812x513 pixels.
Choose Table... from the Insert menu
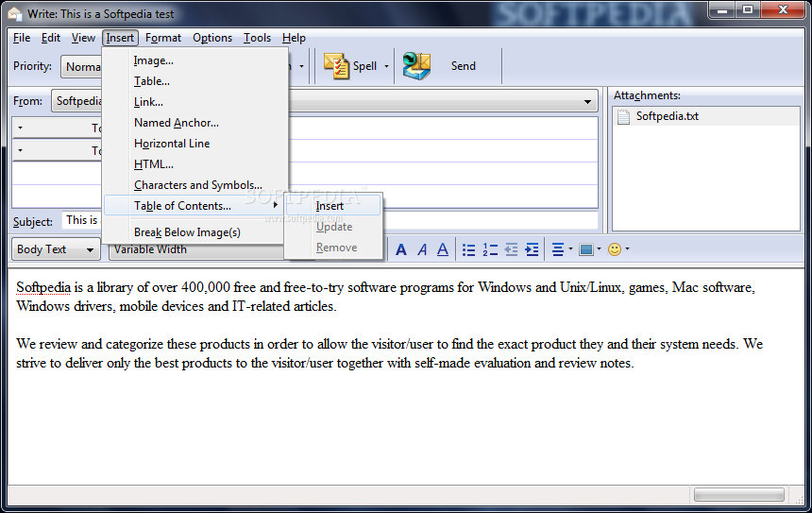195,81
